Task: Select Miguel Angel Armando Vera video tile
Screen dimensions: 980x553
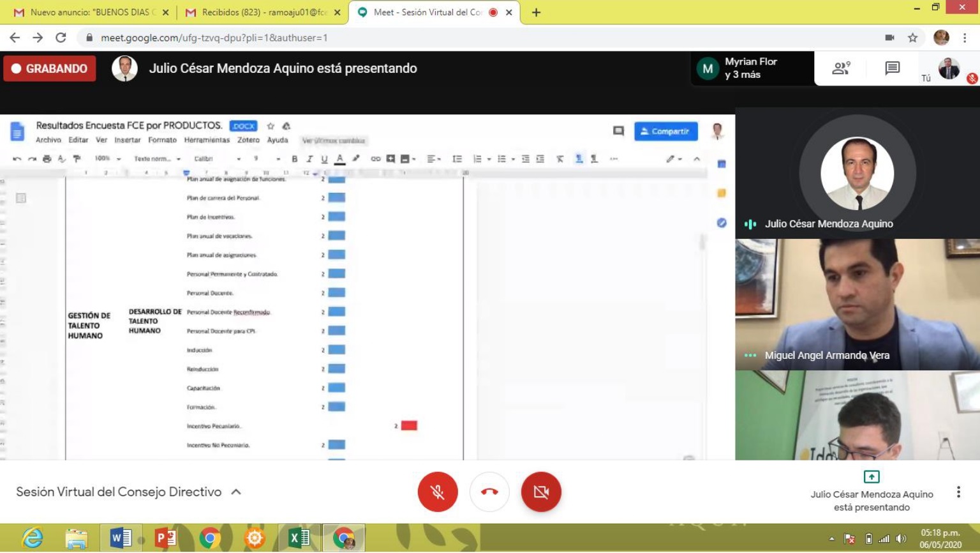Action: (x=857, y=305)
